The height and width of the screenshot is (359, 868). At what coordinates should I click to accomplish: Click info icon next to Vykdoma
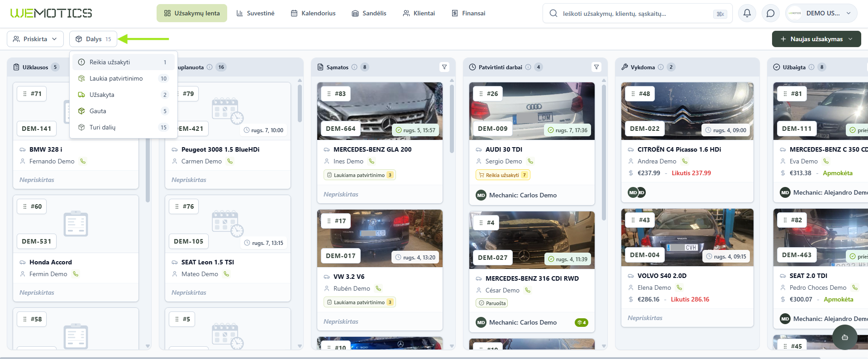(x=661, y=67)
